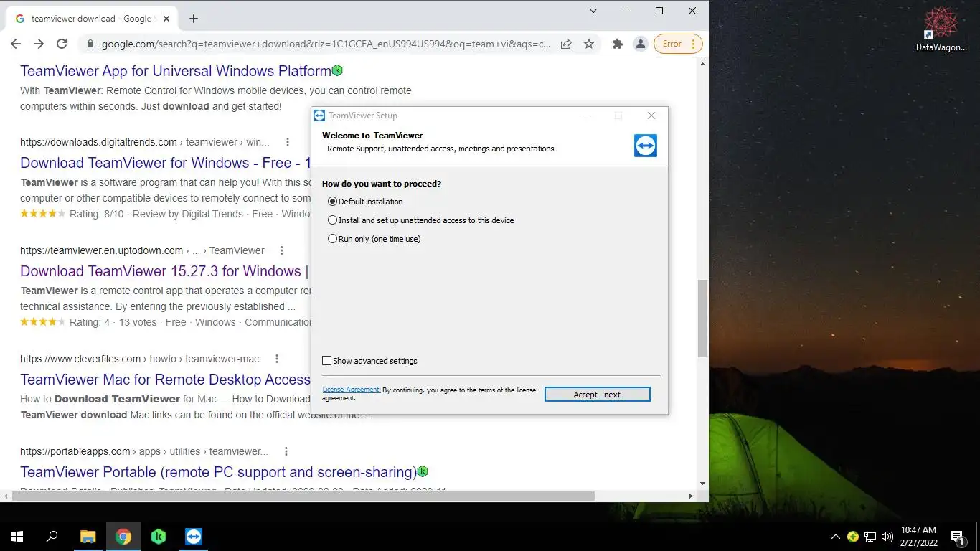The image size is (980, 551).
Task: Open options menu for cleverfiles result
Action: [x=277, y=359]
